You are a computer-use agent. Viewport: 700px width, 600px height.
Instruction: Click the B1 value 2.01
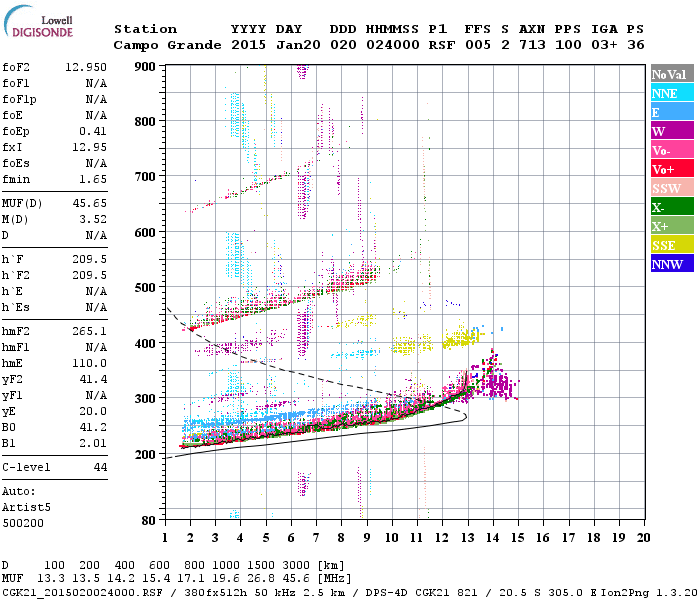tap(93, 444)
